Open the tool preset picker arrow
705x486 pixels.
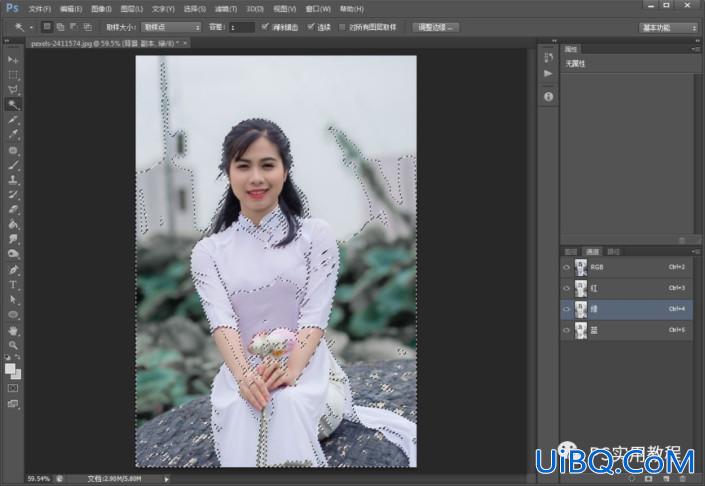31,27
